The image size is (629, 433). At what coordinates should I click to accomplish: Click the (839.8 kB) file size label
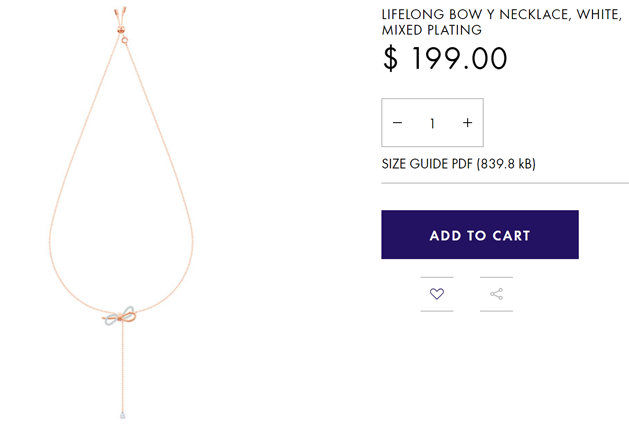pyautogui.click(x=513, y=164)
